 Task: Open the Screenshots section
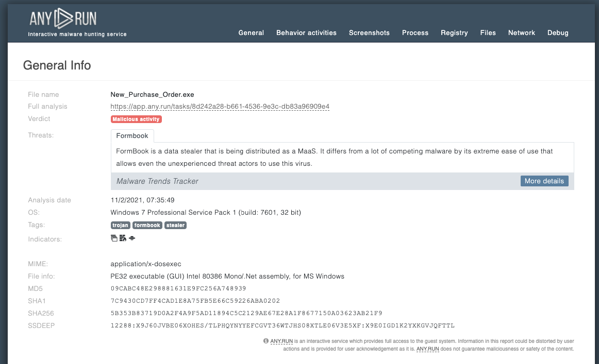pyautogui.click(x=369, y=33)
